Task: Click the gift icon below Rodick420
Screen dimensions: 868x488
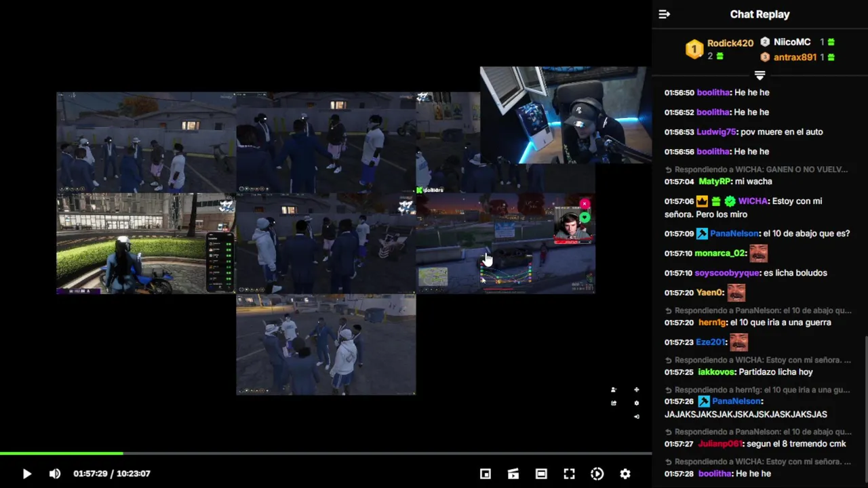Action: pos(719,56)
